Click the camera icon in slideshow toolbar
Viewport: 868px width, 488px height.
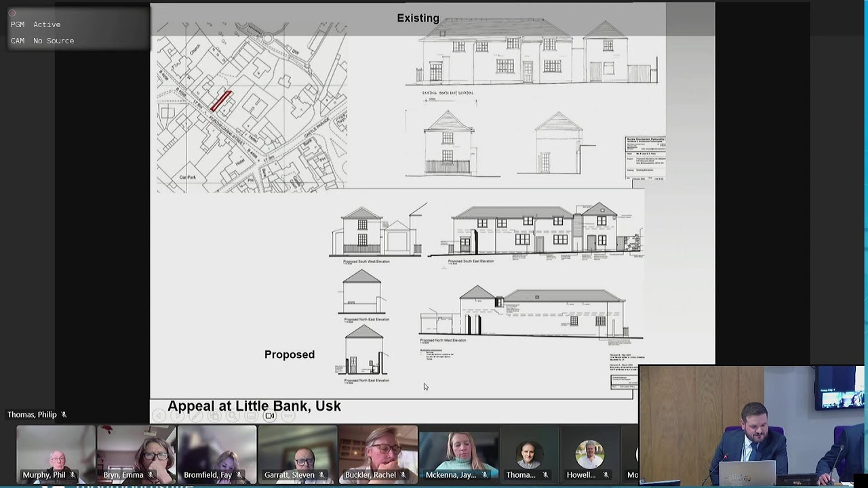[x=269, y=415]
